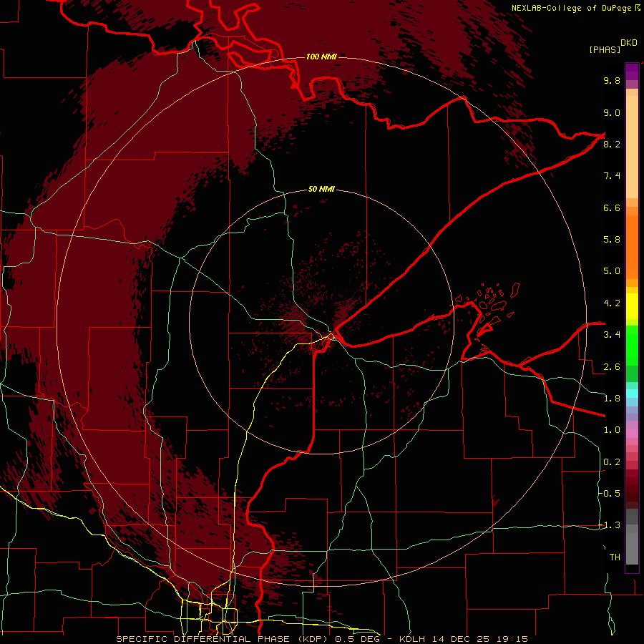
Task: Pick the cyan segment of the color bar
Action: pos(632,394)
